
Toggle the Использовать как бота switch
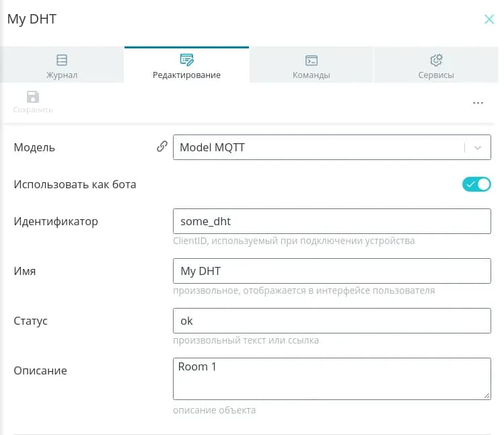pos(476,184)
